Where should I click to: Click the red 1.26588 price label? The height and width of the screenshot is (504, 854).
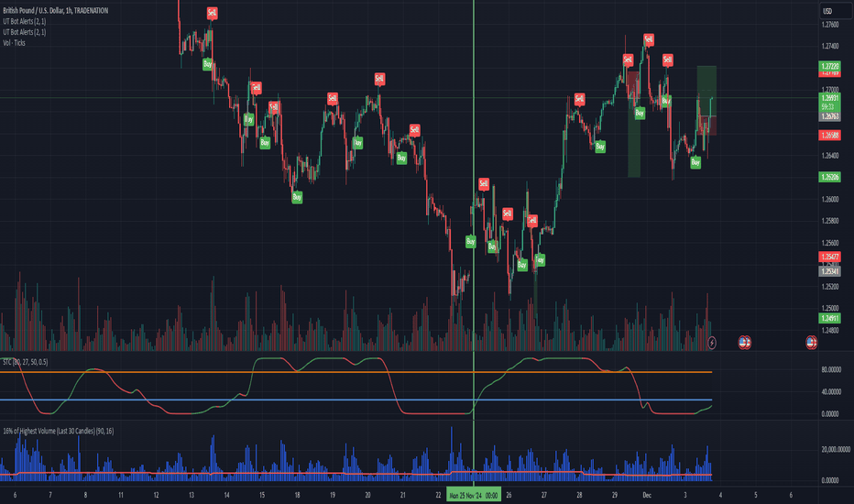tap(830, 135)
